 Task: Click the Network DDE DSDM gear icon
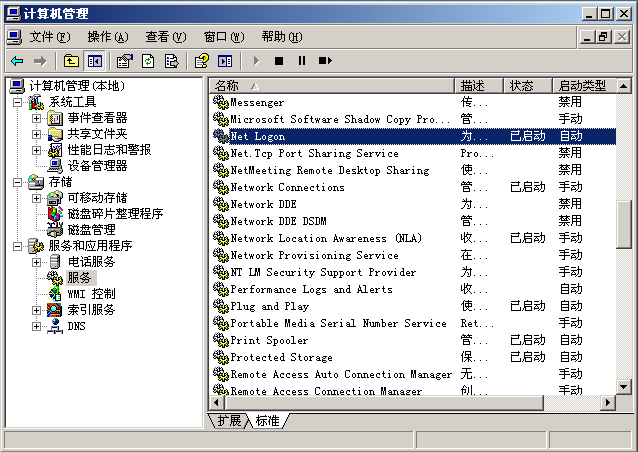(x=221, y=221)
